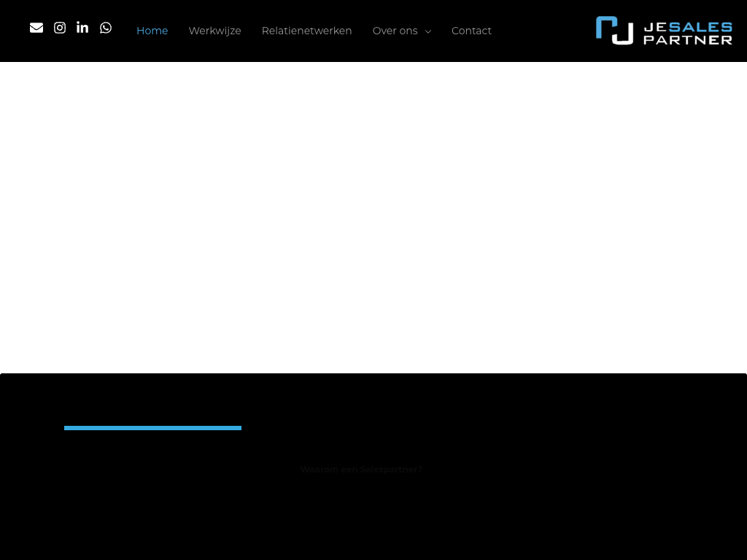This screenshot has height=560, width=747.
Task: Select the 'Waarom een Salespartner?' heading
Action: click(361, 470)
